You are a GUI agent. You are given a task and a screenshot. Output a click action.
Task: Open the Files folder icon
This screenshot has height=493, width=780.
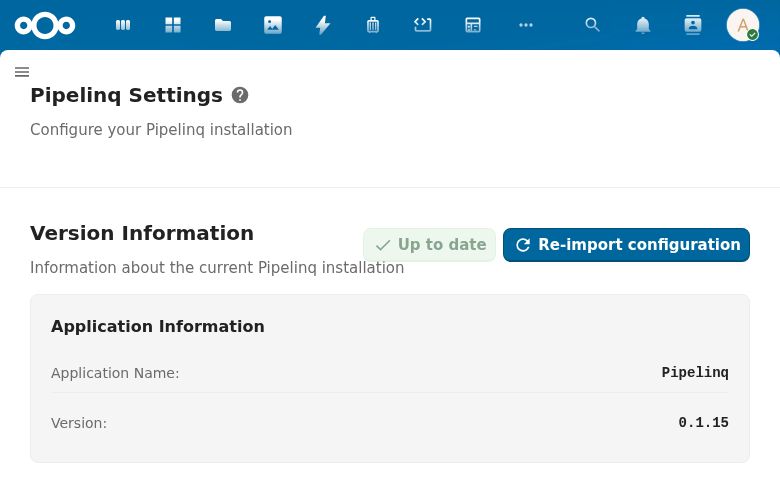223,25
